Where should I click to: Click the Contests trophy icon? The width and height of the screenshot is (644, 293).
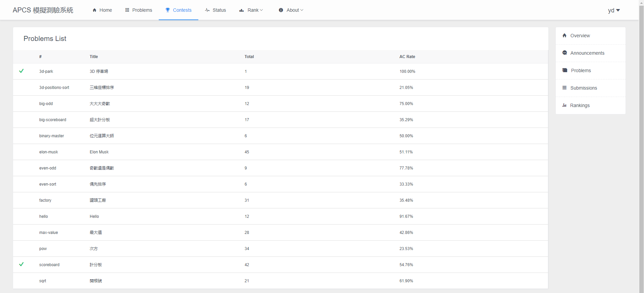pos(168,10)
